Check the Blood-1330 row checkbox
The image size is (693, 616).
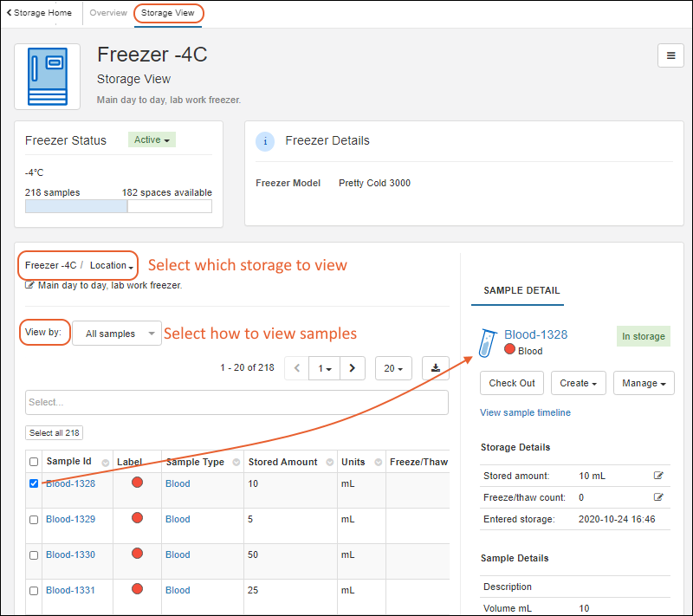(x=34, y=554)
